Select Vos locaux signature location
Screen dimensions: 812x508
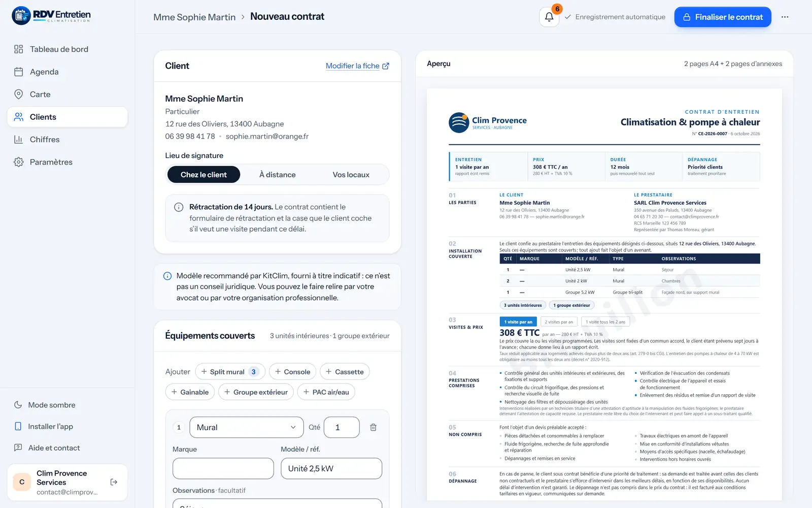(351, 175)
